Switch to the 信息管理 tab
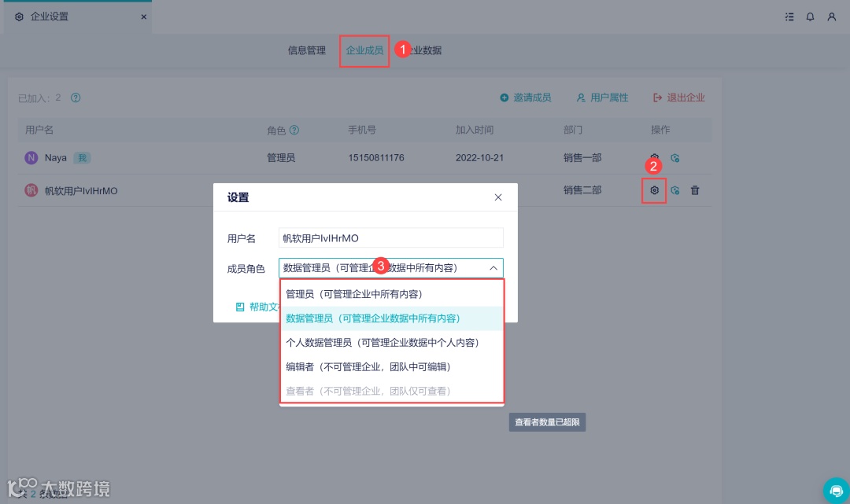The image size is (850, 504). click(306, 49)
